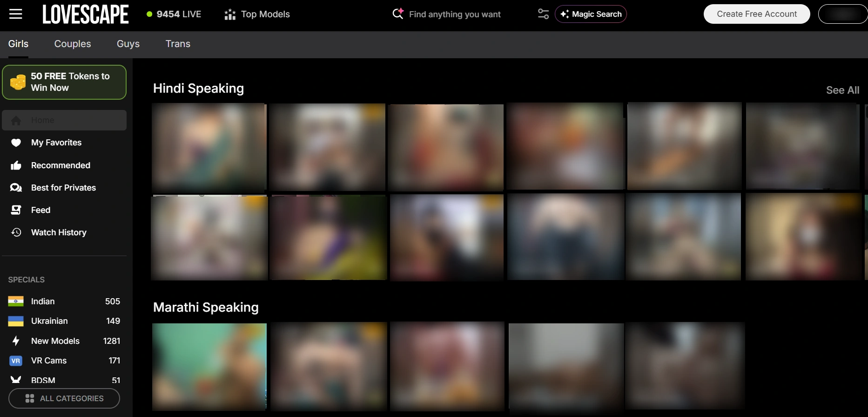Switch to the Girls tab

click(18, 44)
